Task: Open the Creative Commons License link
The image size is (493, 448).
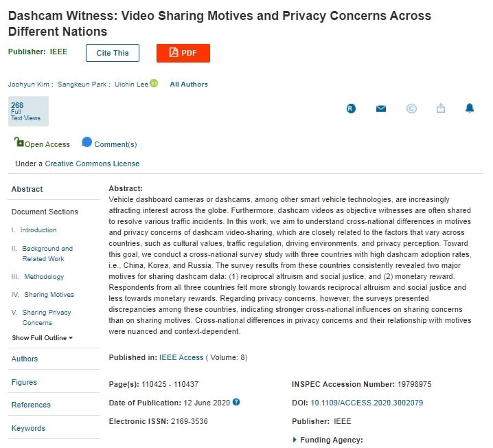Action: tap(92, 164)
